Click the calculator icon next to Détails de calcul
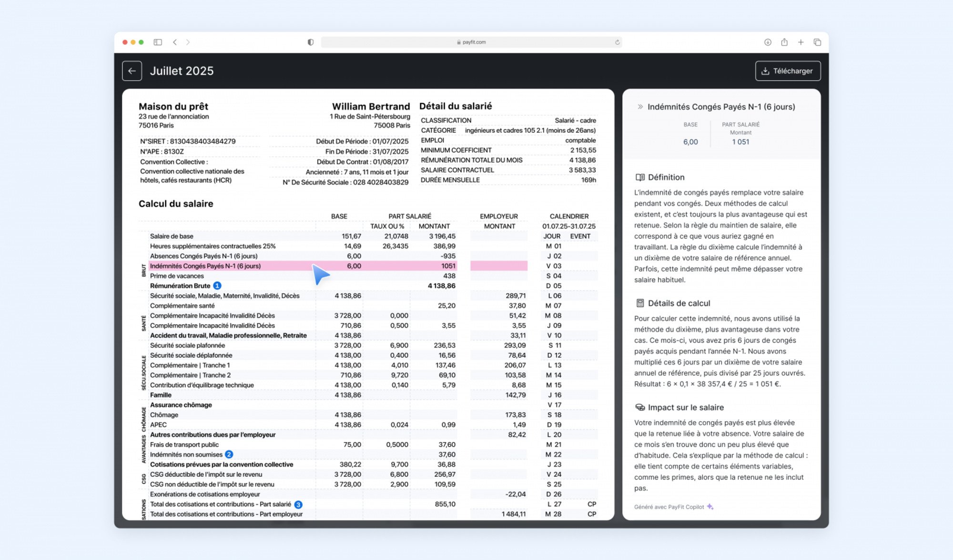Image resolution: width=953 pixels, height=560 pixels. pyautogui.click(x=639, y=303)
